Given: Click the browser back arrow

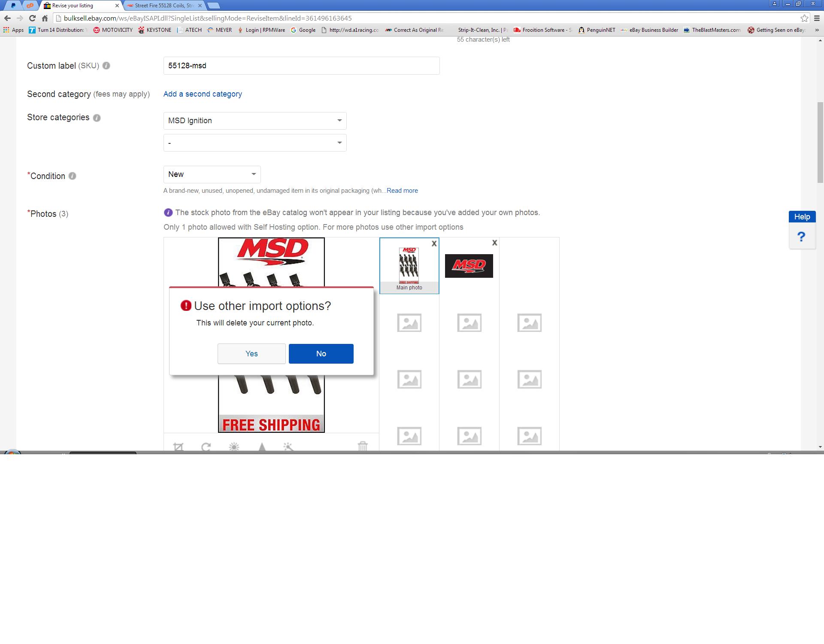Looking at the screenshot, I should [7, 18].
